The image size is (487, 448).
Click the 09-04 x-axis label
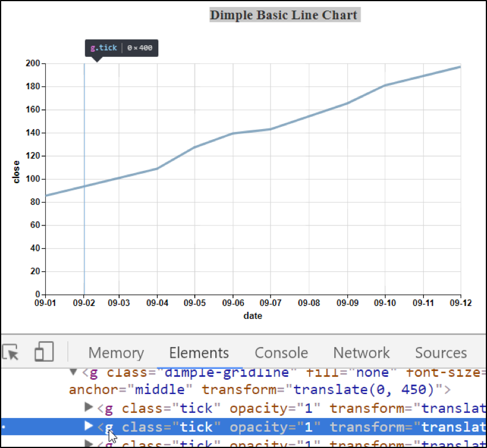[157, 303]
